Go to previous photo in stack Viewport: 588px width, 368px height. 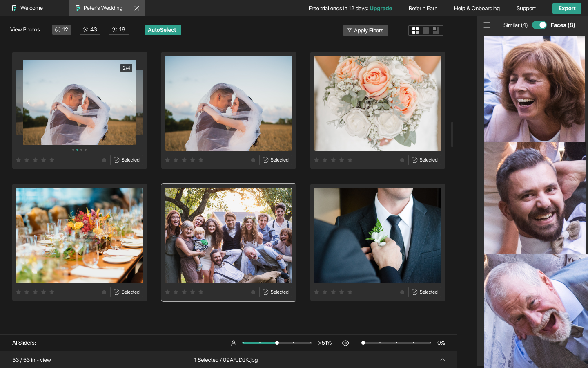click(28, 102)
